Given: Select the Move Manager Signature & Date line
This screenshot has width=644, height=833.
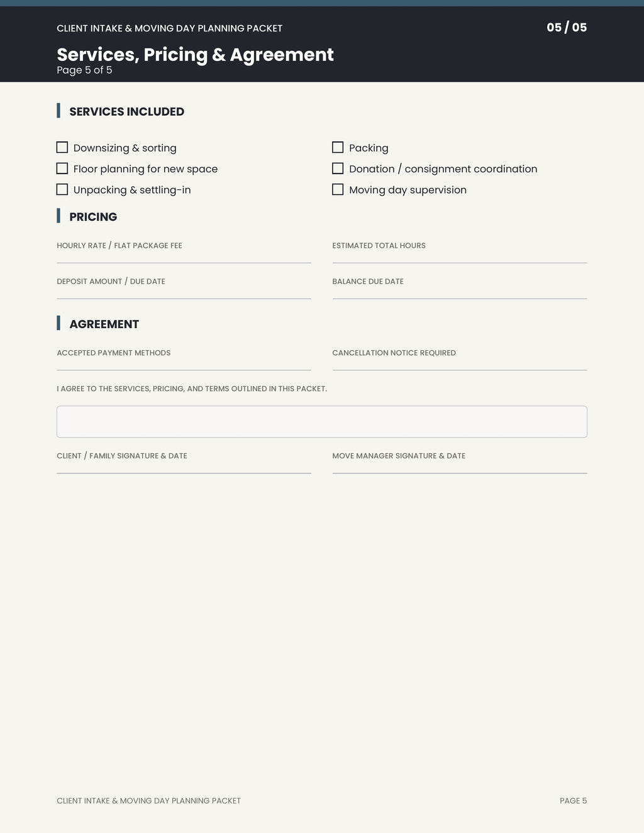Looking at the screenshot, I should point(460,467).
